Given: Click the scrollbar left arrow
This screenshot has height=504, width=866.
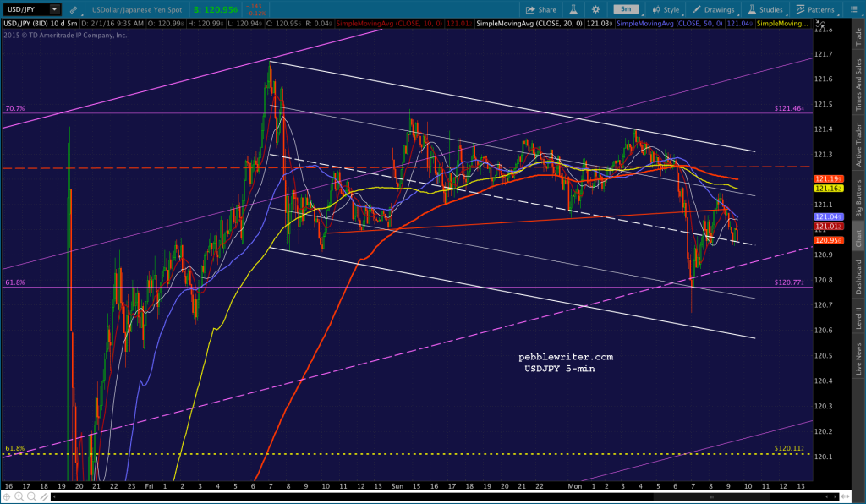Looking at the screenshot, I should coord(55,497).
